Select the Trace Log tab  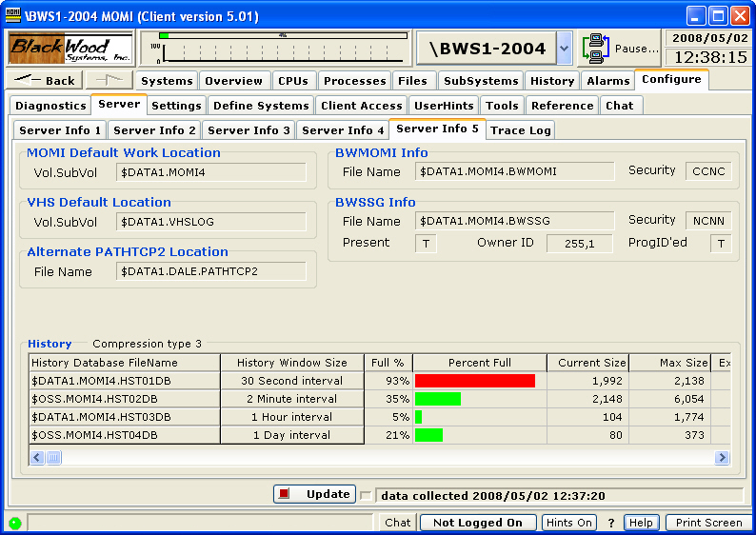click(520, 130)
